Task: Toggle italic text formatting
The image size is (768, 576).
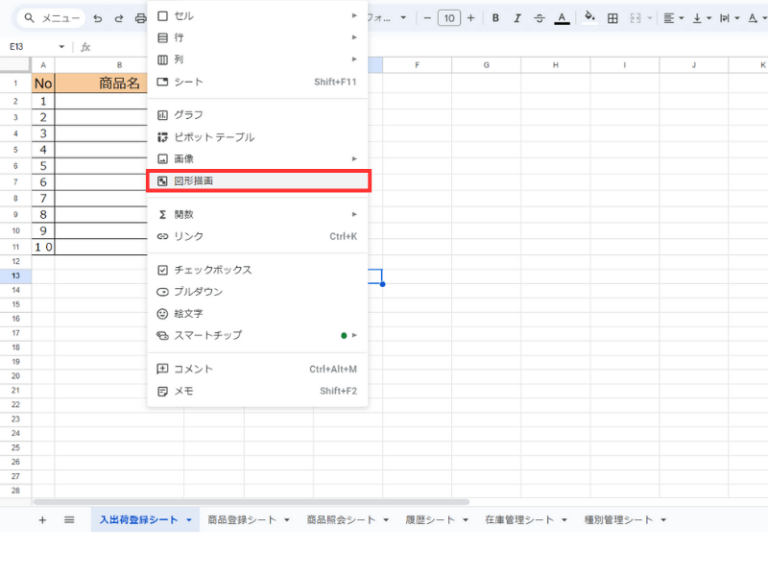Action: (x=517, y=18)
